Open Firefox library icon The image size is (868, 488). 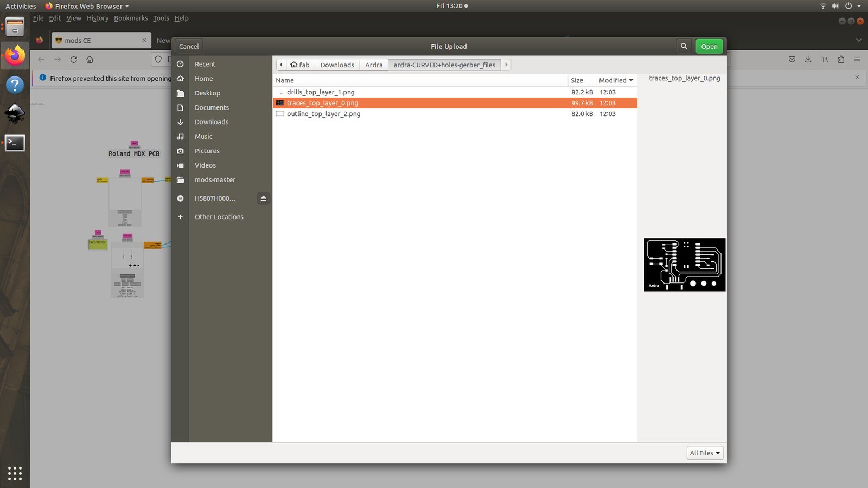tap(825, 60)
